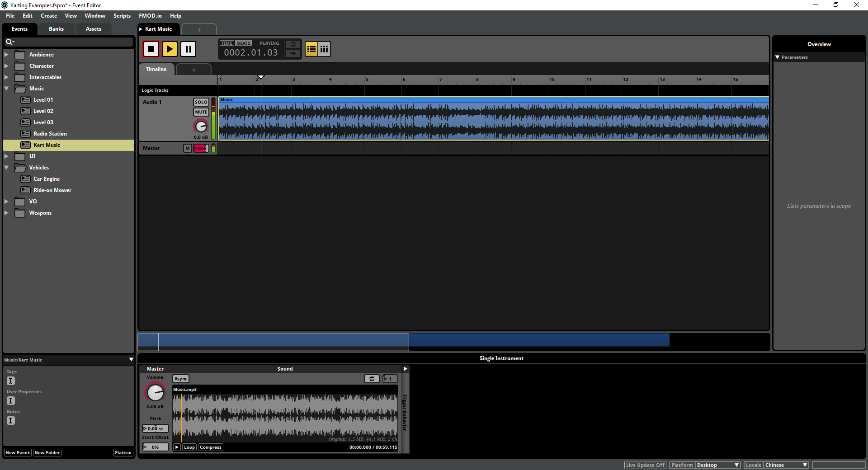The height and width of the screenshot is (470, 868).
Task: Toggle the Master track M mute button
Action: pyautogui.click(x=188, y=148)
